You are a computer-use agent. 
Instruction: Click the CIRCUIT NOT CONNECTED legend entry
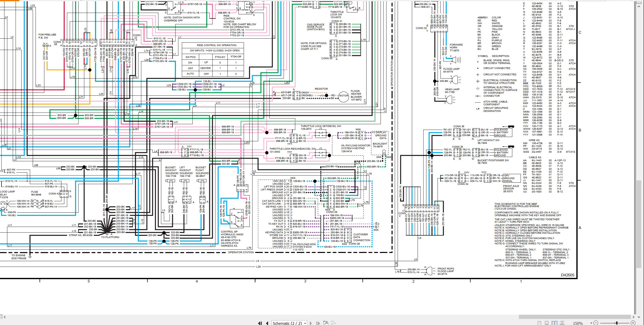(499, 75)
